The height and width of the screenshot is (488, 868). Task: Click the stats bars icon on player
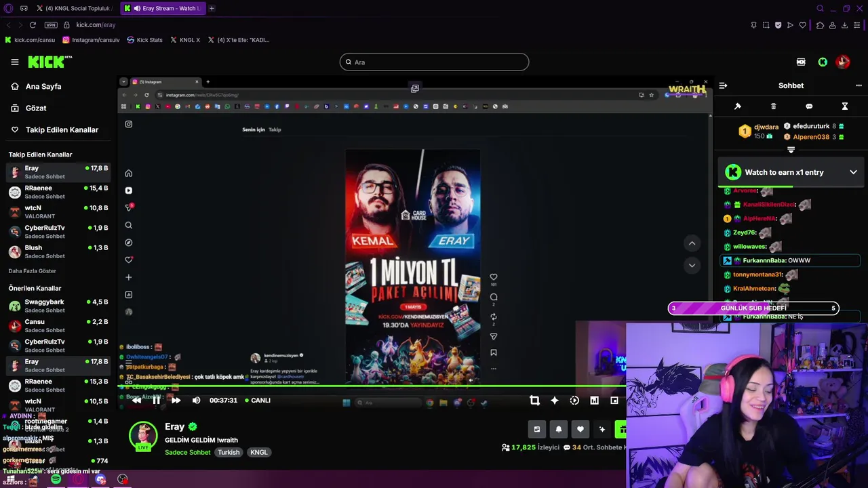595,401
